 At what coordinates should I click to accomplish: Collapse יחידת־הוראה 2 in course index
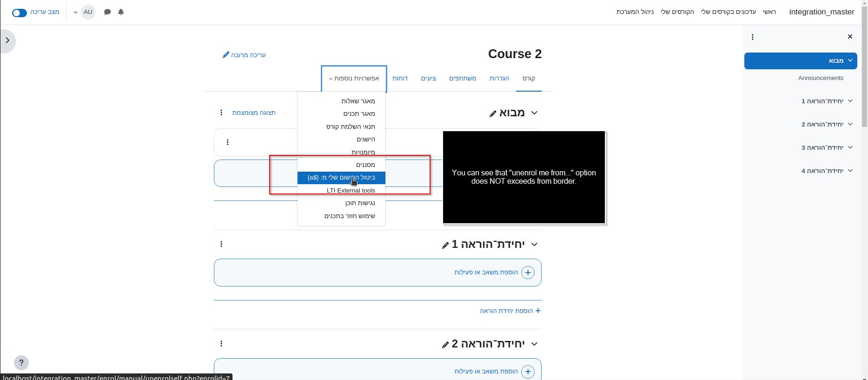tap(850, 124)
